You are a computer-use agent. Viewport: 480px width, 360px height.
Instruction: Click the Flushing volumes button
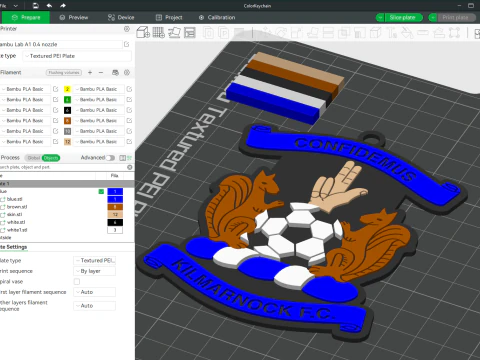coord(64,72)
